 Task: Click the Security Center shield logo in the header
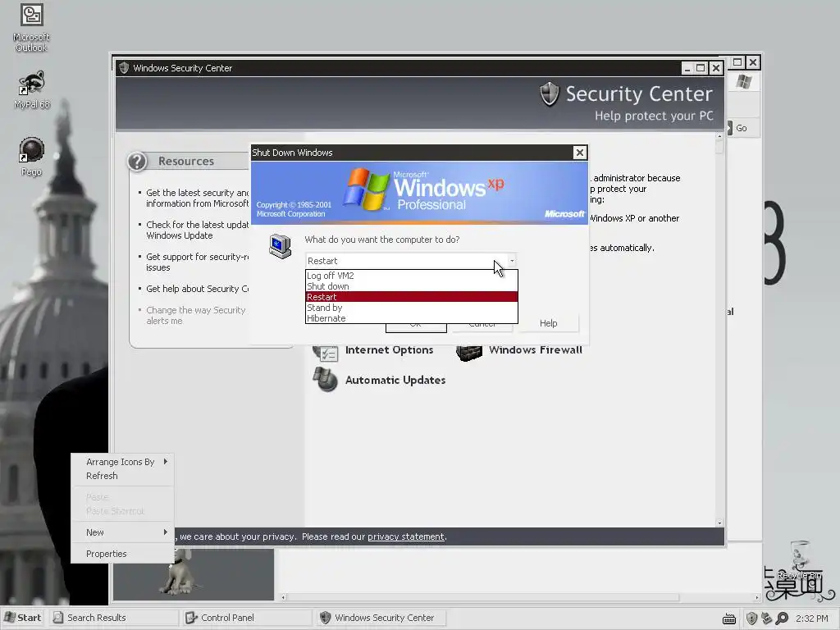pyautogui.click(x=549, y=94)
